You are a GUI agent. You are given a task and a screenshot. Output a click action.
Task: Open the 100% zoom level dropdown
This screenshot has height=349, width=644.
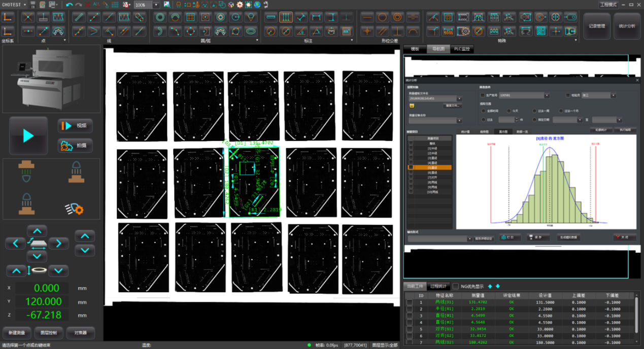156,5
